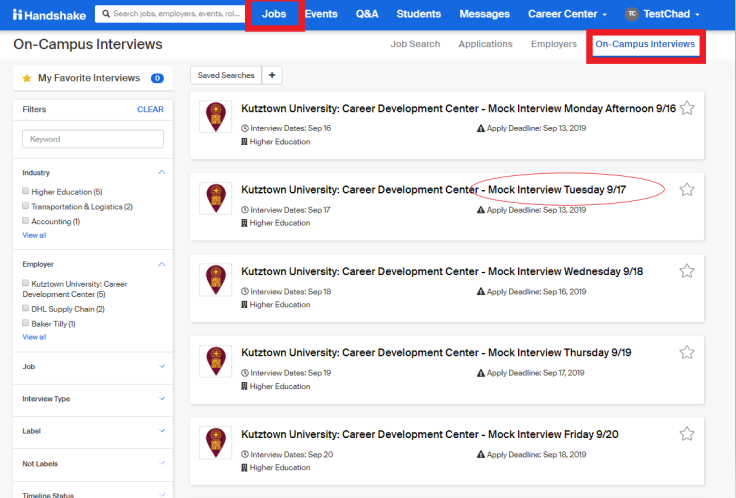Switch to the Applications tab
The height and width of the screenshot is (498, 736).
click(484, 44)
